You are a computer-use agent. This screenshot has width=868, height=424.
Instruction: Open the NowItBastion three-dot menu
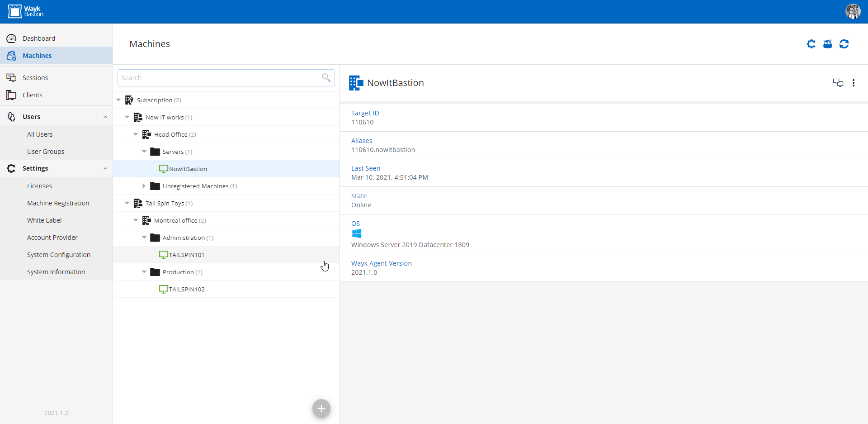854,83
